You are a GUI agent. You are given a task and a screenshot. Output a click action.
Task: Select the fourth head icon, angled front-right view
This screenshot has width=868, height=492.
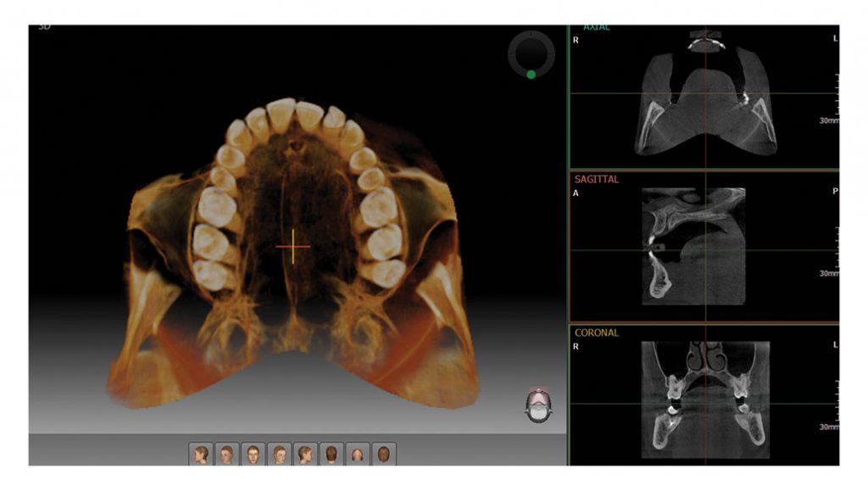click(280, 455)
